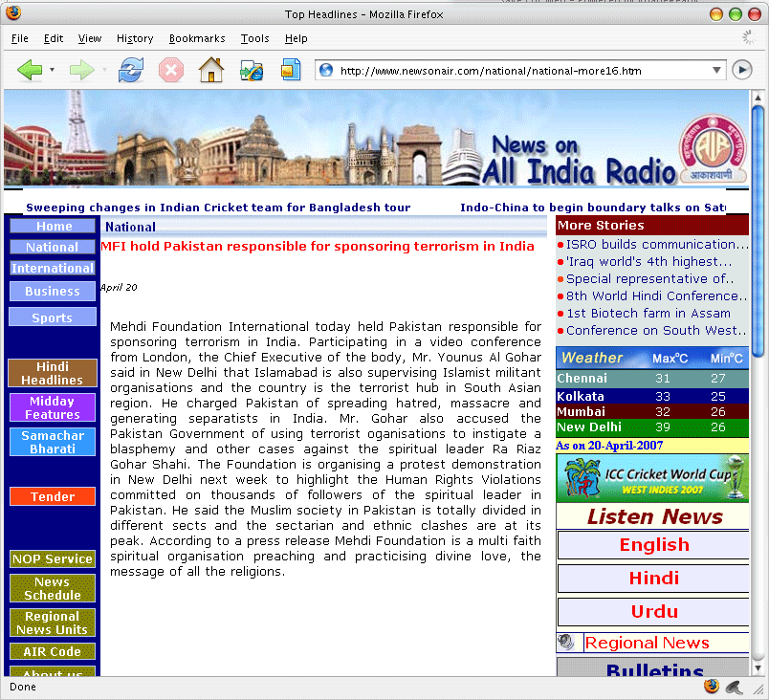Click the status bar icon beside Firefox logo
Viewport: 769px width, 700px height.
(735, 688)
